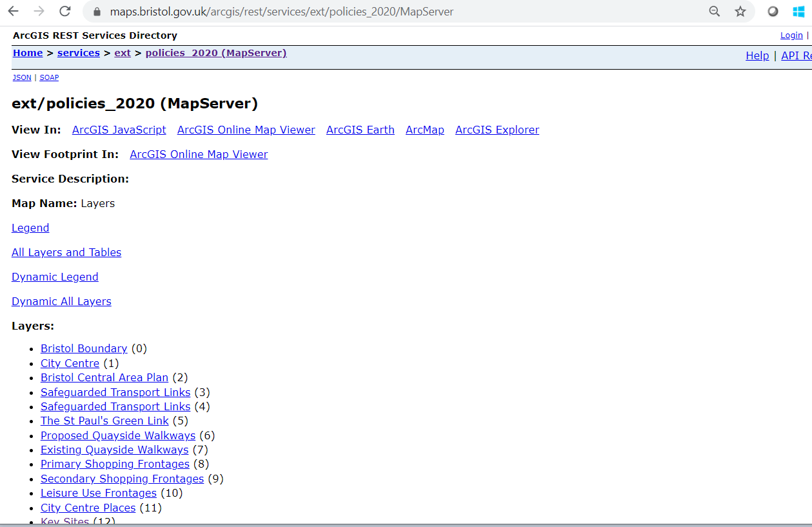Open View In ArcGIS Earth

click(361, 130)
